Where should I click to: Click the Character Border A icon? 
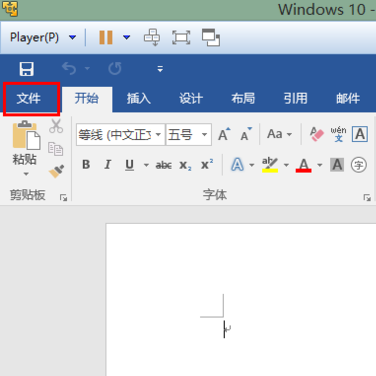[x=360, y=134]
